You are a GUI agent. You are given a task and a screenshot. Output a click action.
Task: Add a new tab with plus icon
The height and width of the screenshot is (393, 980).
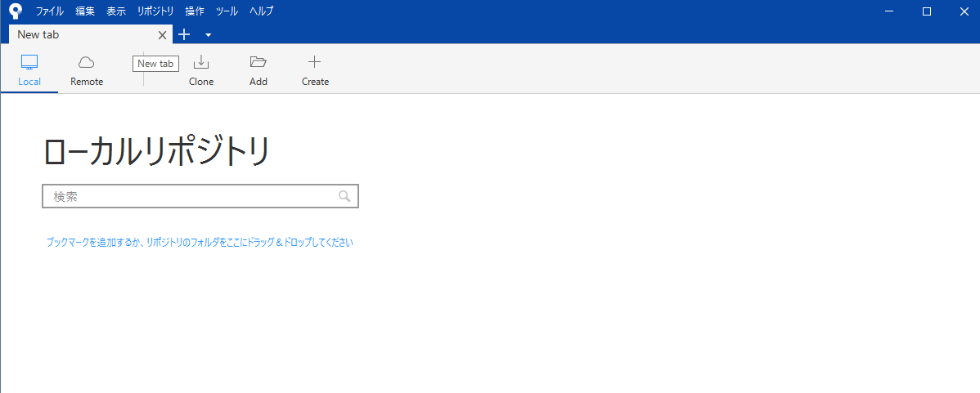(184, 35)
